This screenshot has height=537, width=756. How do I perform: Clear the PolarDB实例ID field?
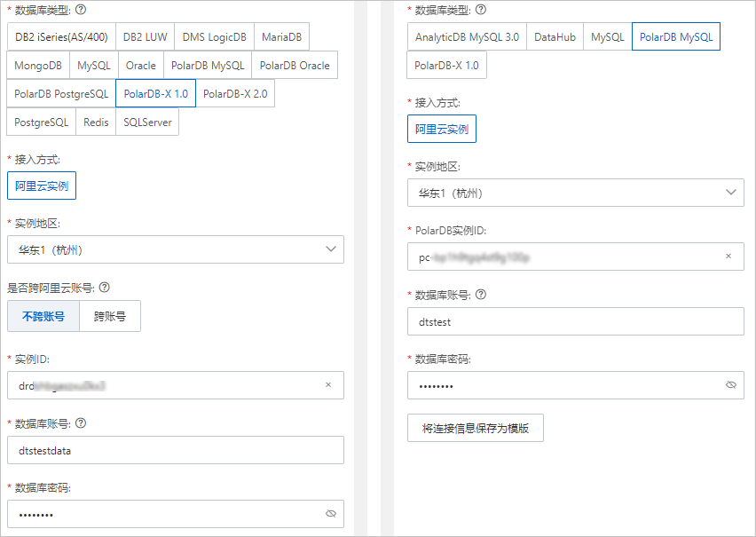coord(728,257)
